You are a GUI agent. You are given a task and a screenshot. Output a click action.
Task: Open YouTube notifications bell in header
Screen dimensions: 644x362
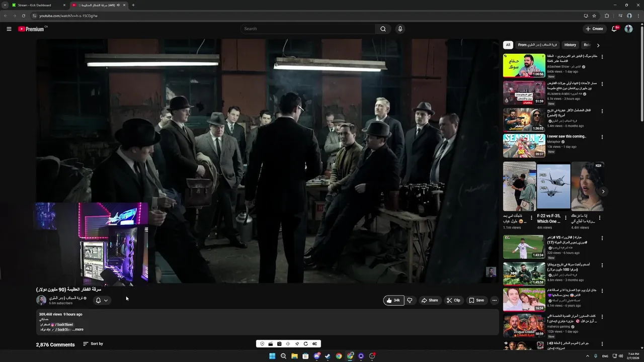[x=614, y=29]
